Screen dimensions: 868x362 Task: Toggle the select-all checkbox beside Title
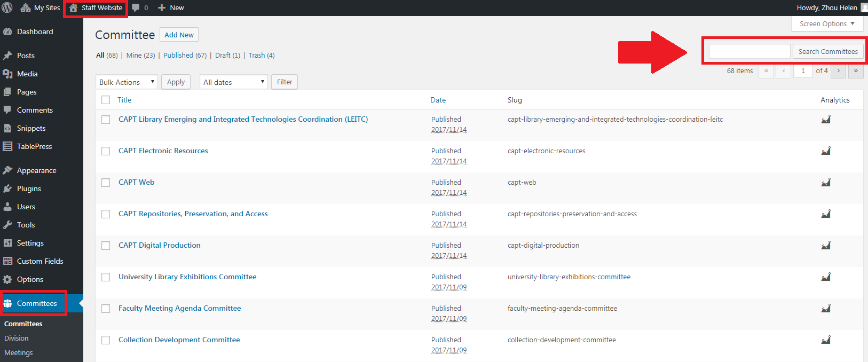(x=106, y=100)
